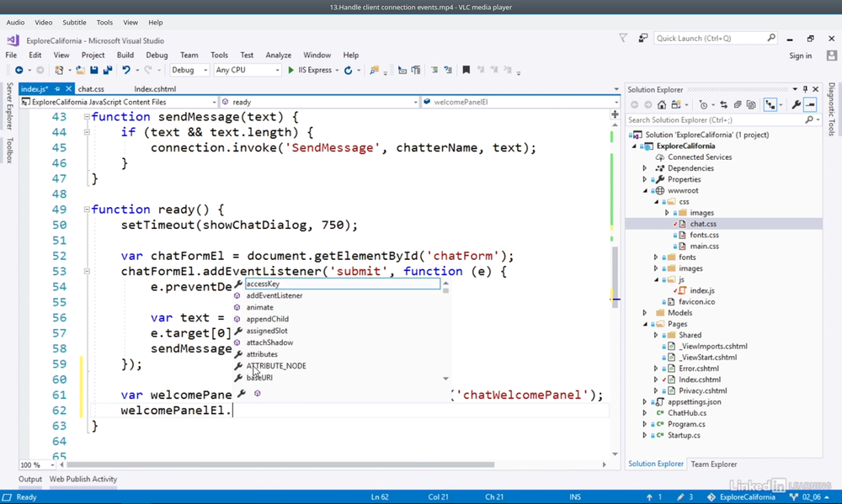
Task: Toggle the method filter cube icon in IntelliSense footer
Action: pos(258,394)
